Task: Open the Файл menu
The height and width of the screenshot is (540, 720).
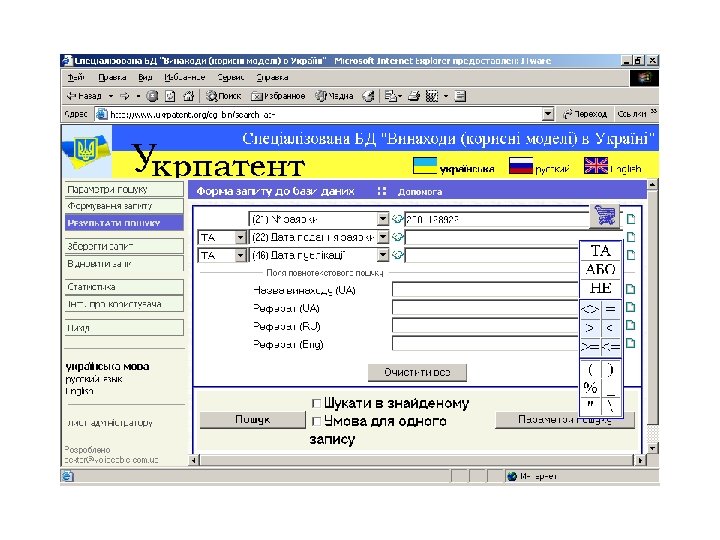Action: 76,77
